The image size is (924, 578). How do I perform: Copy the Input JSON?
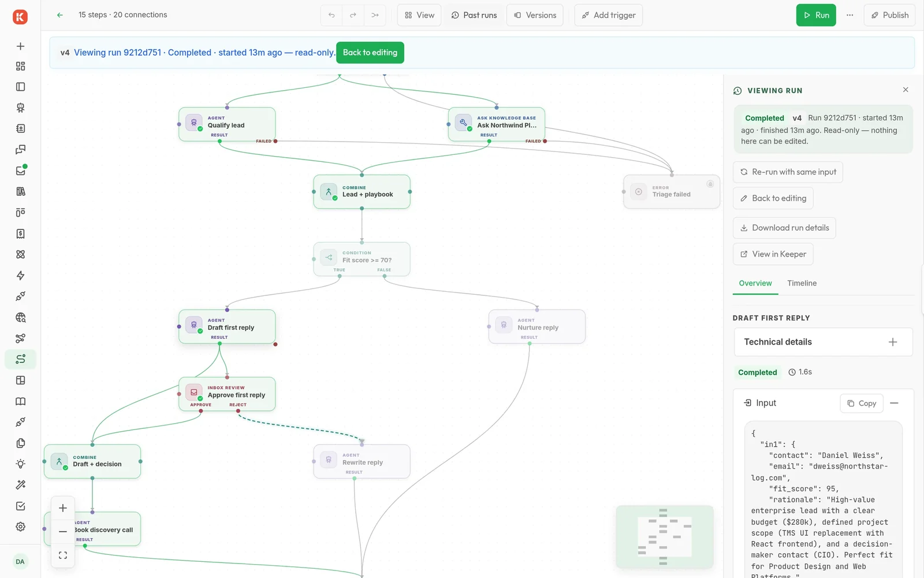tap(862, 403)
